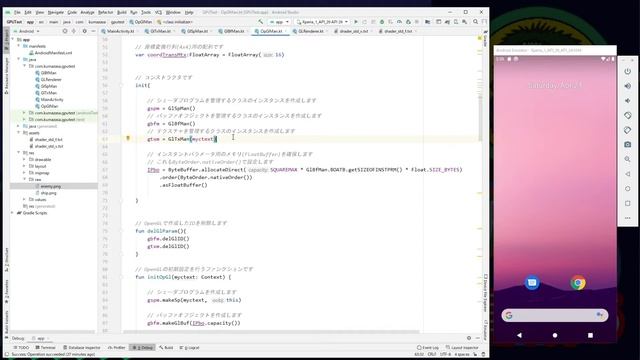Viewport: 640px width, 360px height.
Task: Open the VCS menu
Action: click(x=158, y=12)
